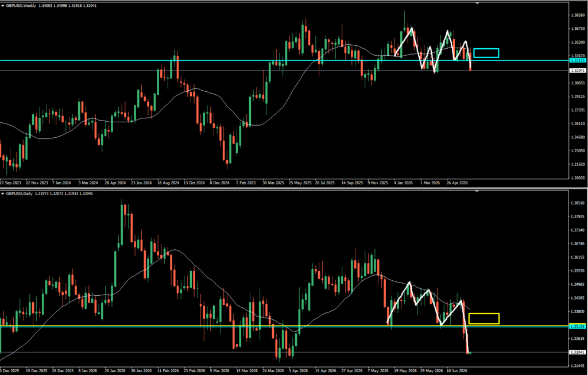Screen dimensions: 588x375
Task: Click the 1.38510 price scale value
Action: [578, 203]
